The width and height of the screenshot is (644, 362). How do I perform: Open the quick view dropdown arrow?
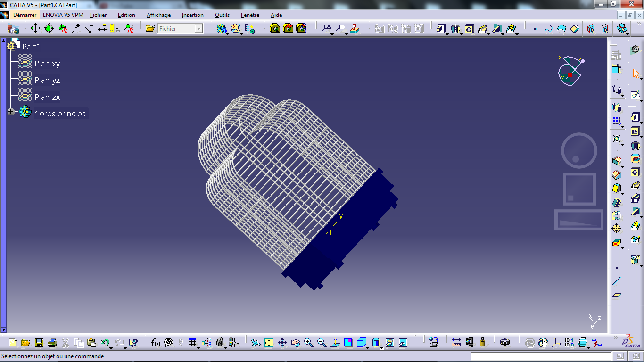[368, 348]
